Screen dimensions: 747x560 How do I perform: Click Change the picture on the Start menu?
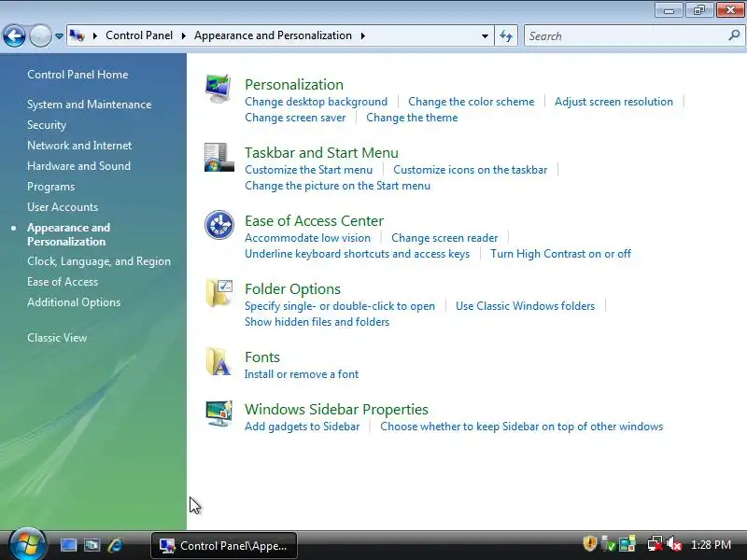pyautogui.click(x=337, y=185)
